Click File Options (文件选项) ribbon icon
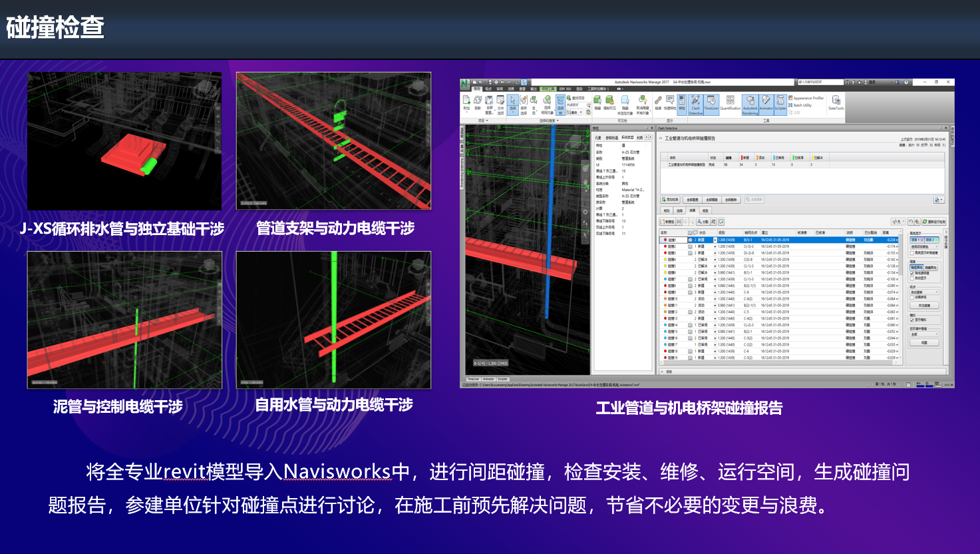Image resolution: width=980 pixels, height=554 pixels. click(x=500, y=105)
